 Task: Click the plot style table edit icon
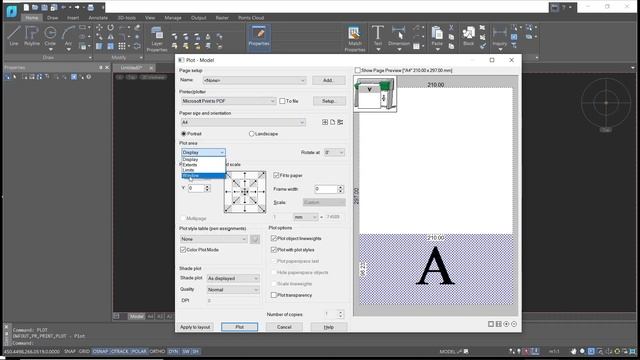pyautogui.click(x=255, y=239)
